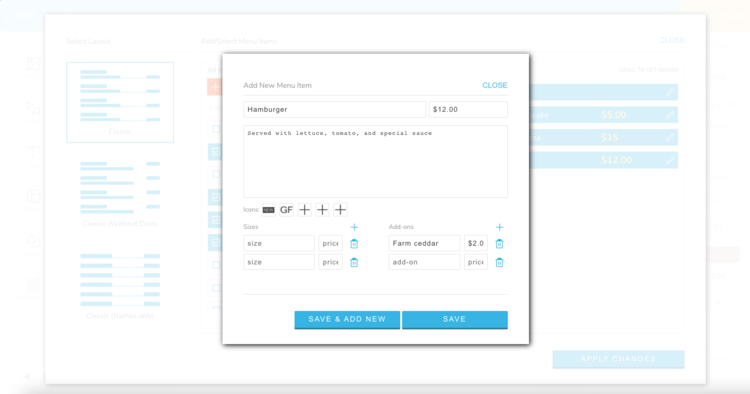This screenshot has height=394, width=750.
Task: Select the GF icon badge
Action: pos(287,210)
